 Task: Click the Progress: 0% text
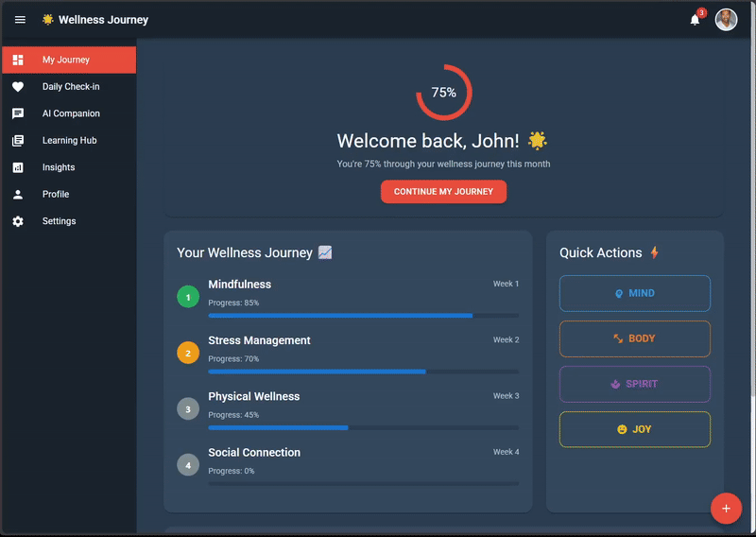pyautogui.click(x=231, y=471)
